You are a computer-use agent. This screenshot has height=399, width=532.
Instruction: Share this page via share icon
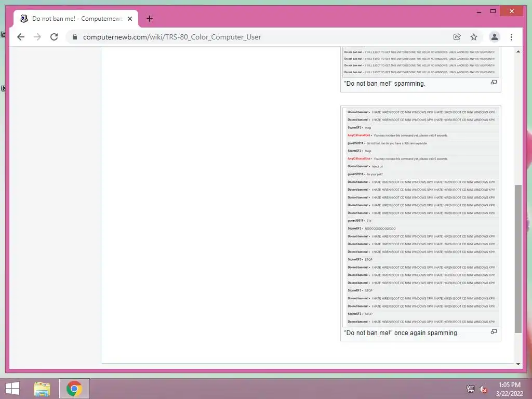click(x=457, y=37)
